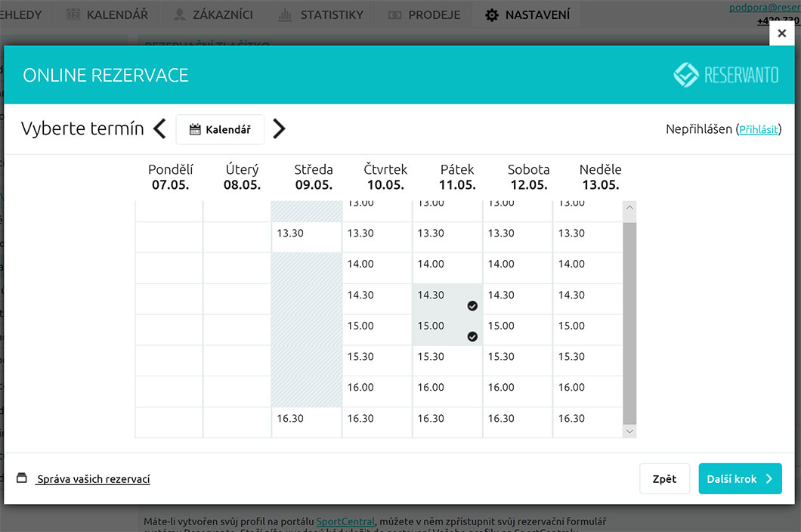Screen dimensions: 801x532
Task: Open the Zákazníci tab
Action: [x=213, y=14]
